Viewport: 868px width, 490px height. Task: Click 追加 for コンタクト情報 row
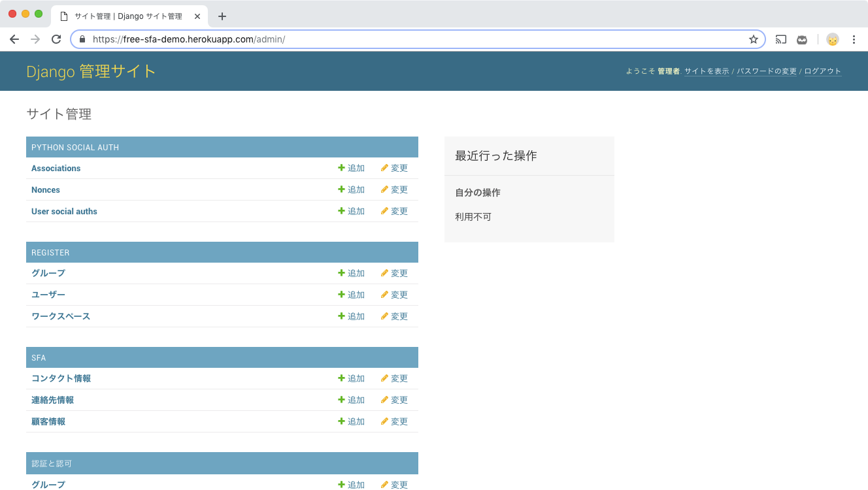[x=352, y=379]
